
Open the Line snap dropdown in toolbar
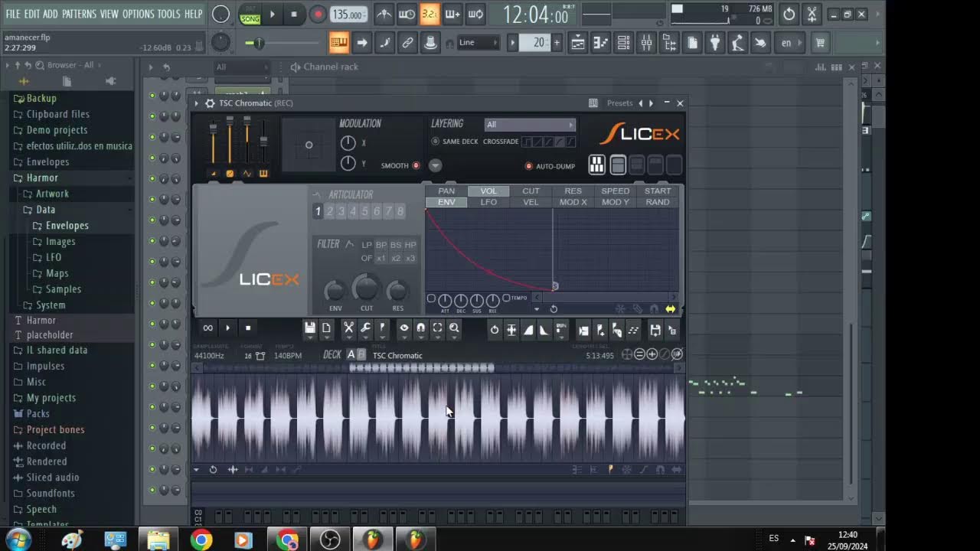tap(478, 43)
